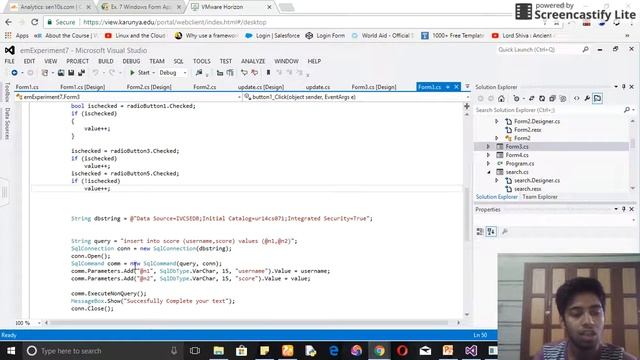Click the Visual Studio icon on Windows taskbar
This screenshot has width=640, height=360.
coord(471,351)
